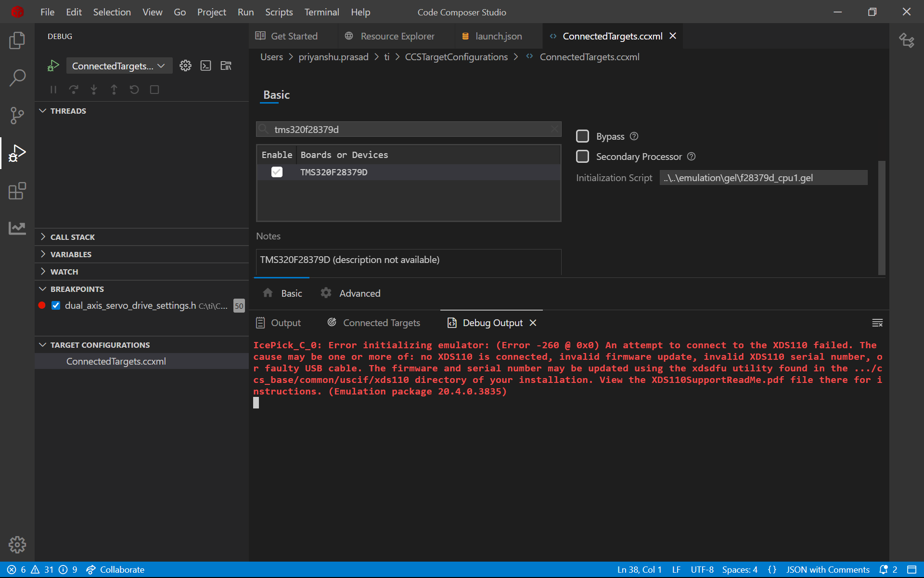Collapse the BREAKPOINTS section
924x578 pixels.
point(141,289)
